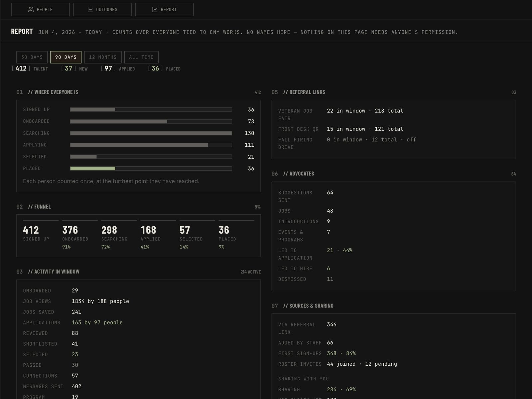Click the 36 PLACED summary count
Screen dimensions: 532x399
pyautogui.click(x=164, y=69)
